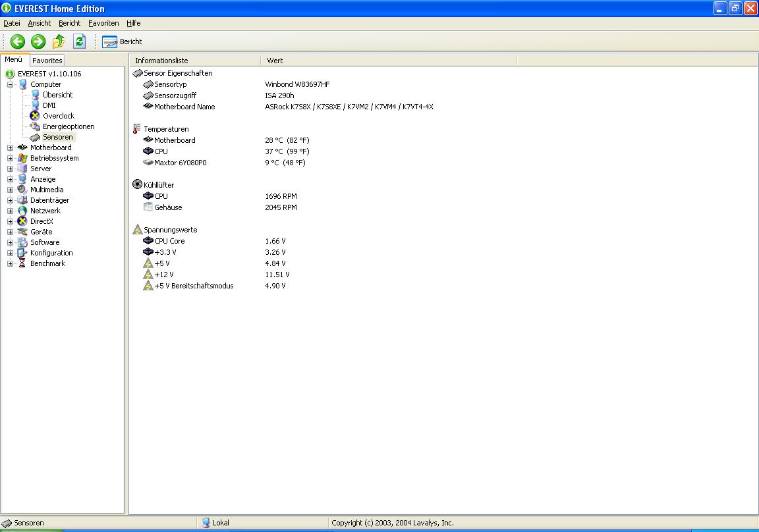Open the Datei menu
Image resolution: width=759 pixels, height=532 pixels.
click(12, 23)
